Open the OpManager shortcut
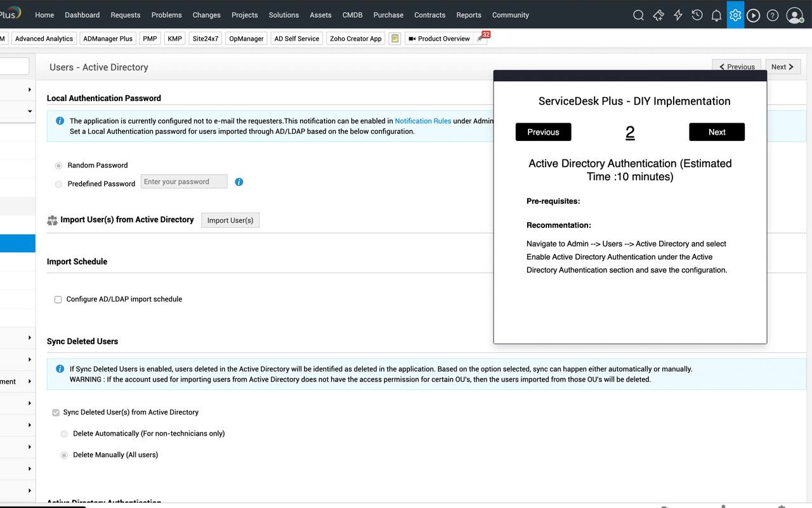 point(246,39)
